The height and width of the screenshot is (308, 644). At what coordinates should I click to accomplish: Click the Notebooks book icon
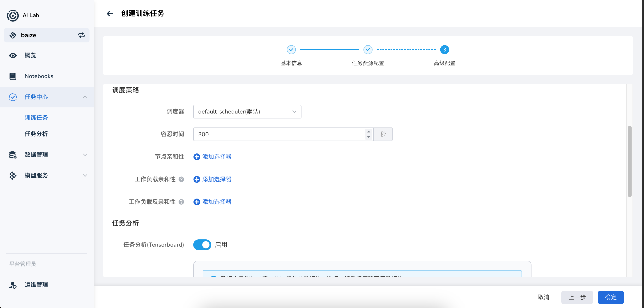coord(13,76)
